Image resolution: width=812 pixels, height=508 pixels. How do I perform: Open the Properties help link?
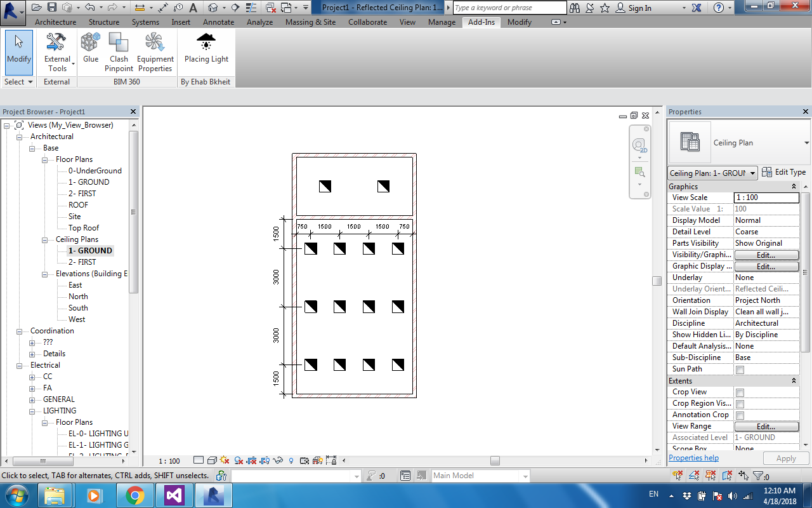pos(694,458)
